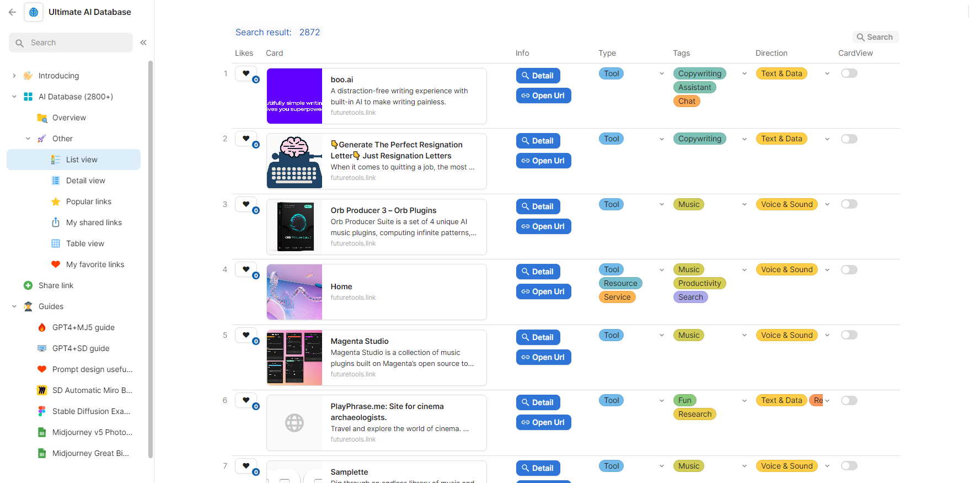This screenshot has height=483, width=980.
Task: Click the Share link plus icon
Action: tap(28, 285)
